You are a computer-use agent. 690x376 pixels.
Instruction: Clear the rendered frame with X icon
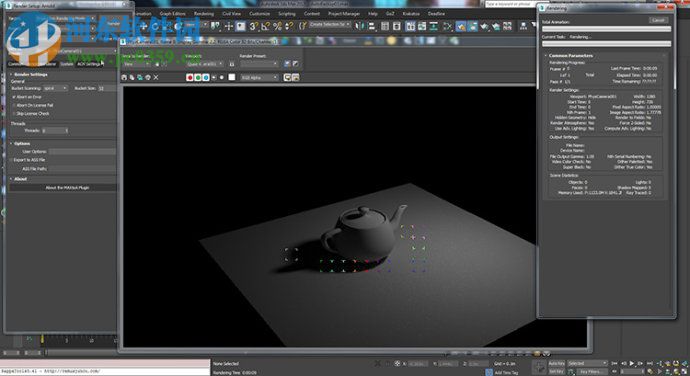[156, 77]
